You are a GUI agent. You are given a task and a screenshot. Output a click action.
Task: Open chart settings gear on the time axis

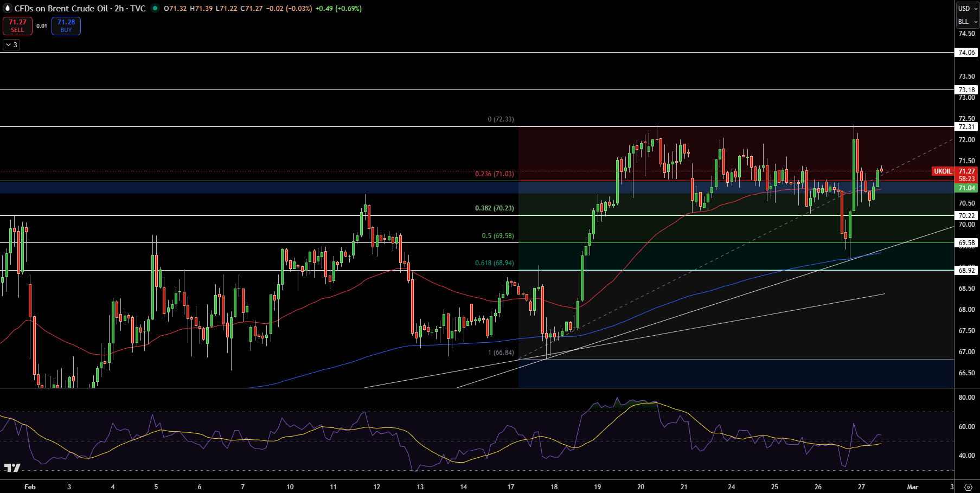[x=968, y=487]
